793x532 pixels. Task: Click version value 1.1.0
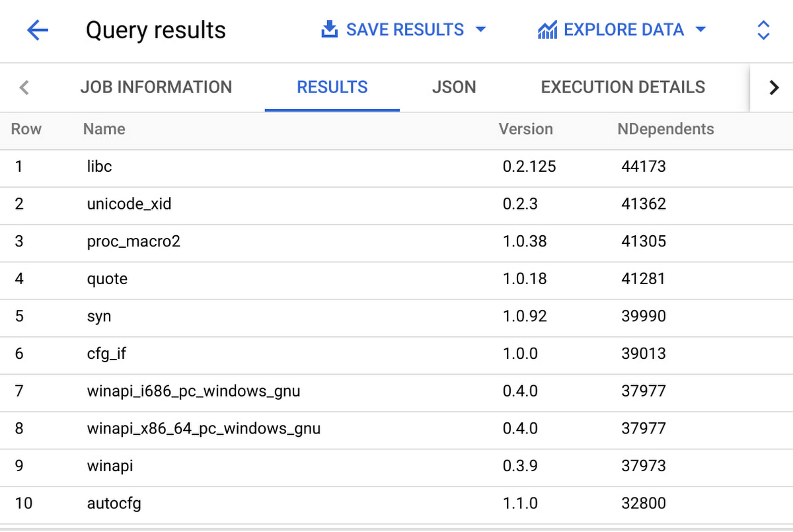(x=520, y=504)
